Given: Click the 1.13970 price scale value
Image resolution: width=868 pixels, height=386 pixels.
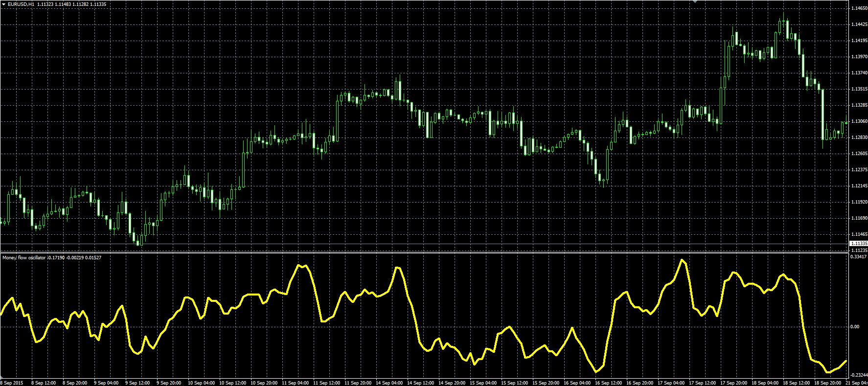Looking at the screenshot, I should coord(860,57).
